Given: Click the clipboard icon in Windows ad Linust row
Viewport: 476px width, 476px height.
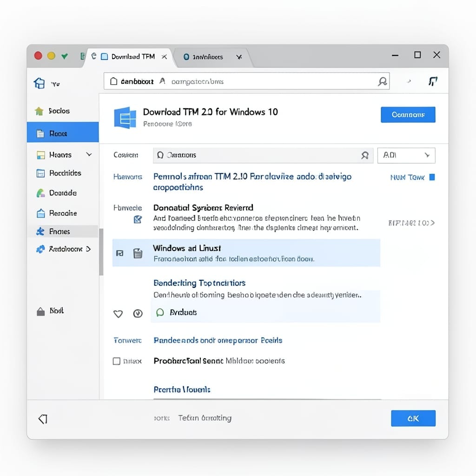Looking at the screenshot, I should pyautogui.click(x=138, y=253).
